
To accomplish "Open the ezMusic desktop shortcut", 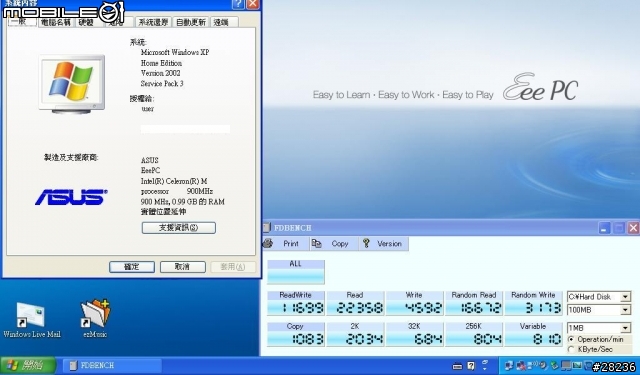I will tap(95, 319).
